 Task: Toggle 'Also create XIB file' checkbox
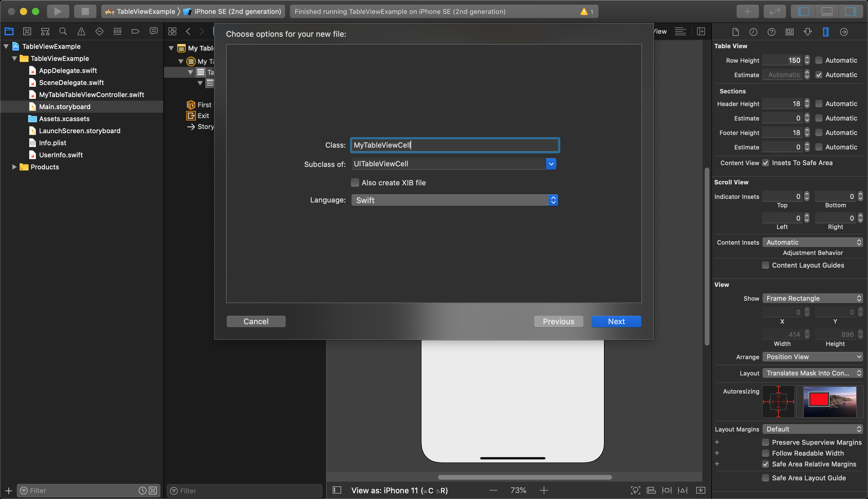click(x=354, y=182)
